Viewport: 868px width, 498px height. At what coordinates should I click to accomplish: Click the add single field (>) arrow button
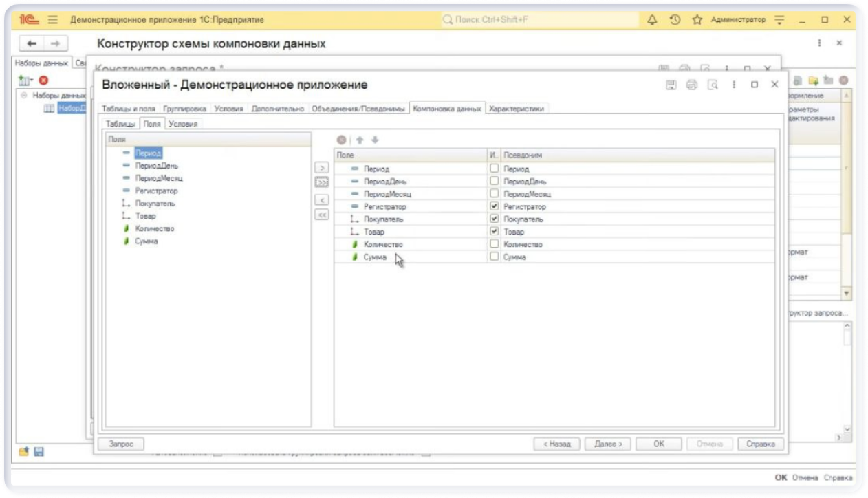pos(321,168)
